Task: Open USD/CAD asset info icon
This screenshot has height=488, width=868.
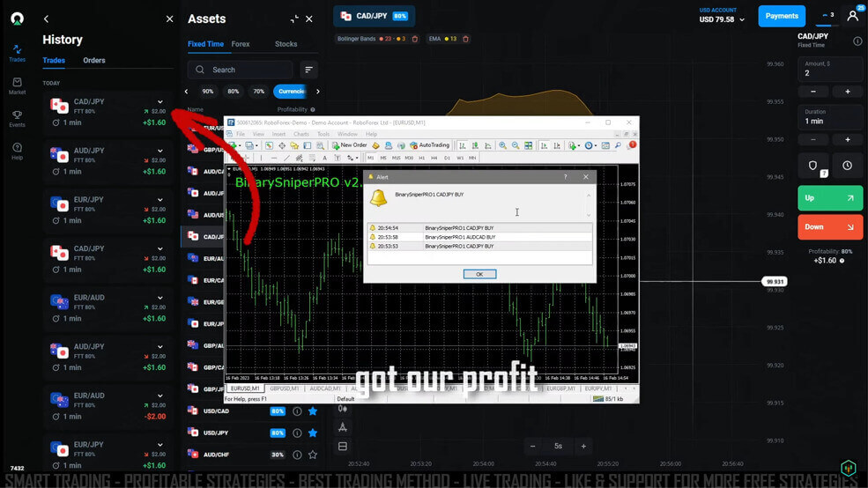Action: pos(297,411)
